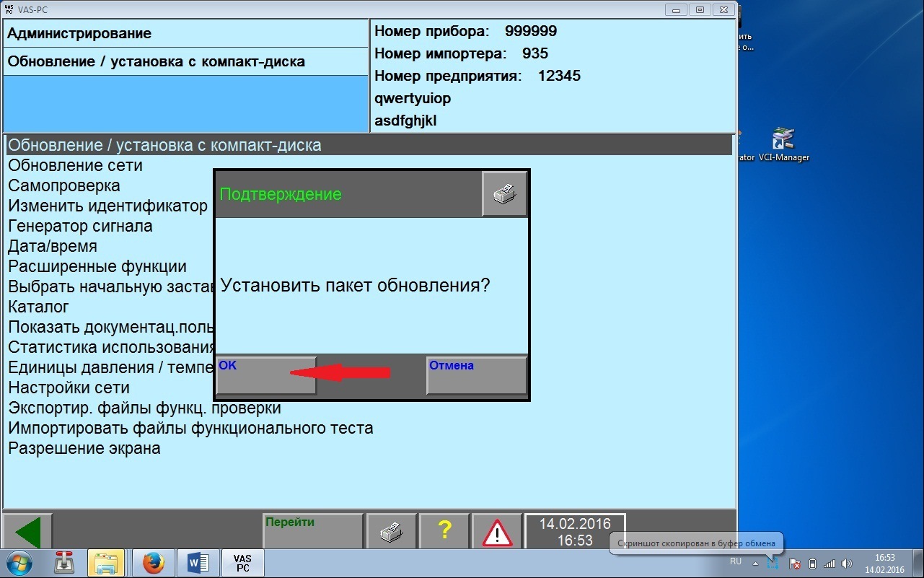Click the green back arrow button
Screen dimensions: 924x578
coord(27,533)
